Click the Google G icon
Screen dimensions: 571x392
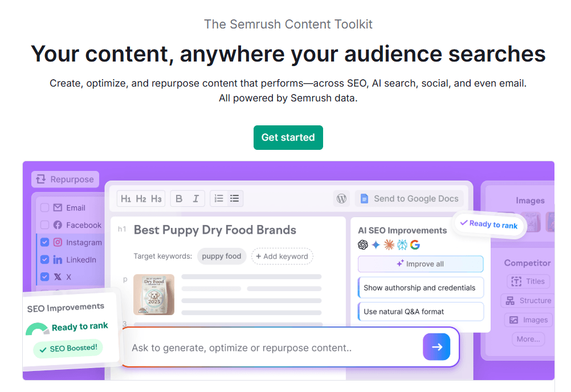[x=415, y=245]
